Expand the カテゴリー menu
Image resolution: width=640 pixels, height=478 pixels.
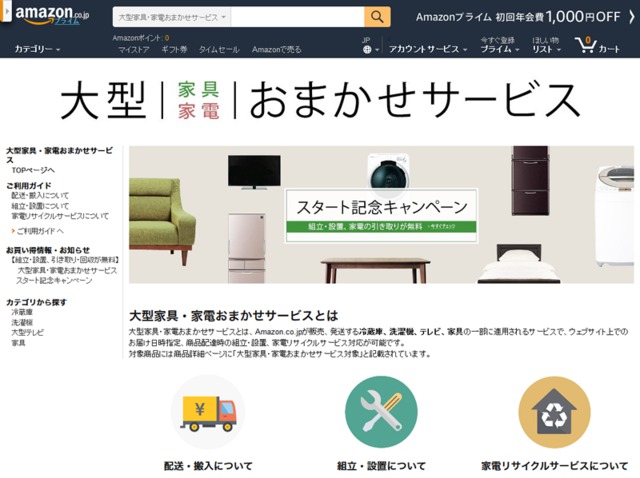pos(37,49)
